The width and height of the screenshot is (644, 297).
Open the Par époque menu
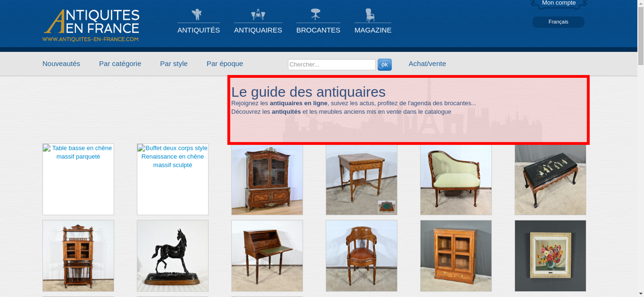point(225,64)
